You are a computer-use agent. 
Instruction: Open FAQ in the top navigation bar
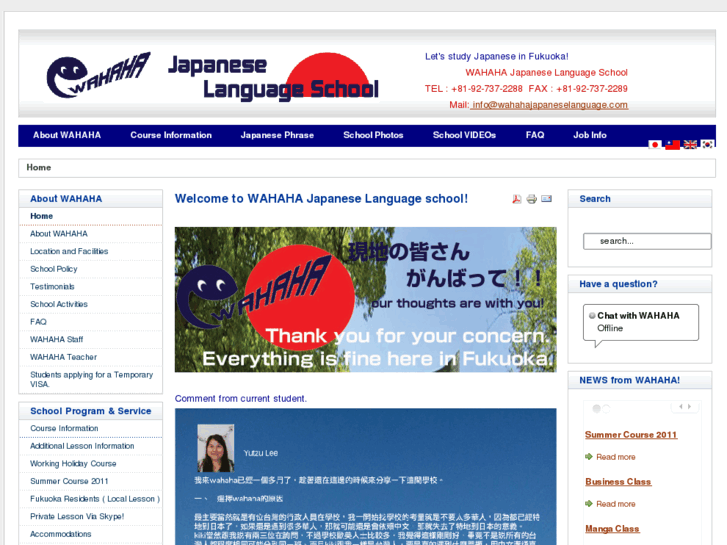tap(535, 135)
